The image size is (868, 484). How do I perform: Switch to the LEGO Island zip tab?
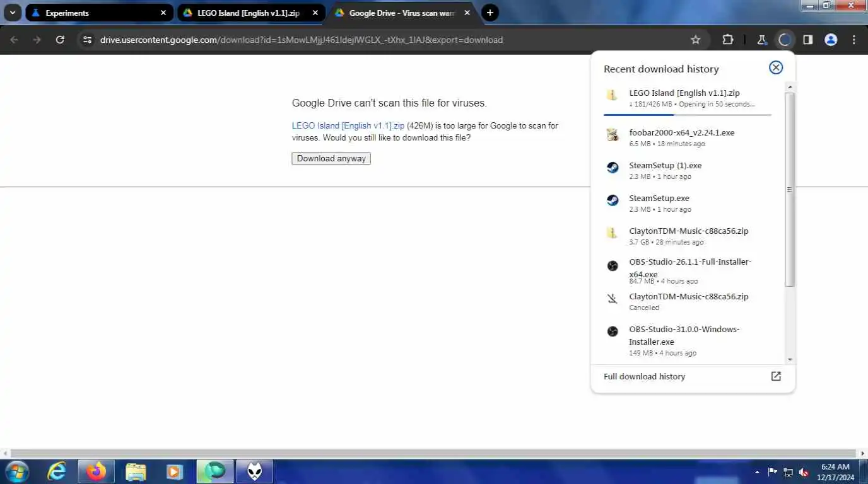coord(251,13)
